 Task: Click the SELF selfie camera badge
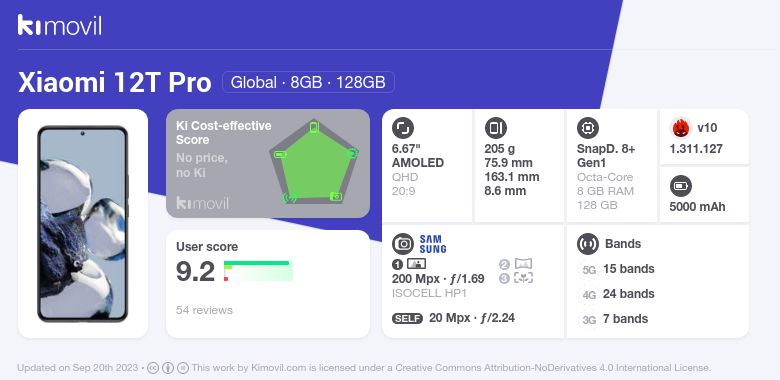[x=407, y=318]
